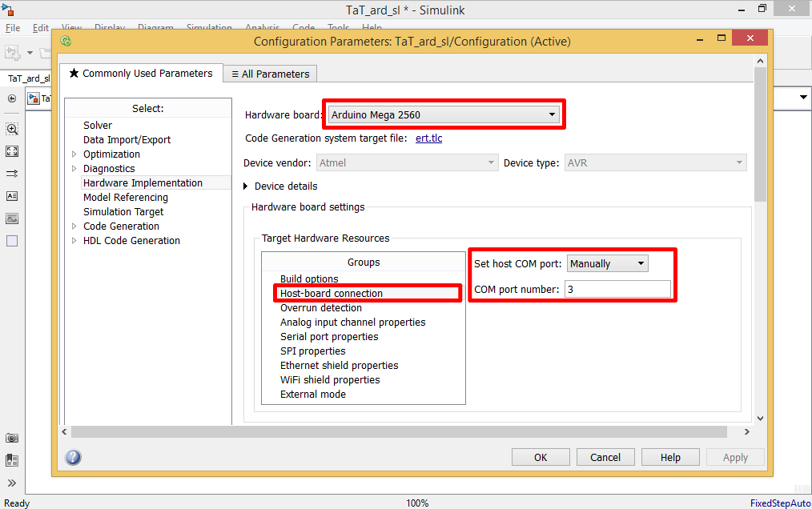
Task: Select the Zoom tool in the Simulink palette
Action: 12,129
